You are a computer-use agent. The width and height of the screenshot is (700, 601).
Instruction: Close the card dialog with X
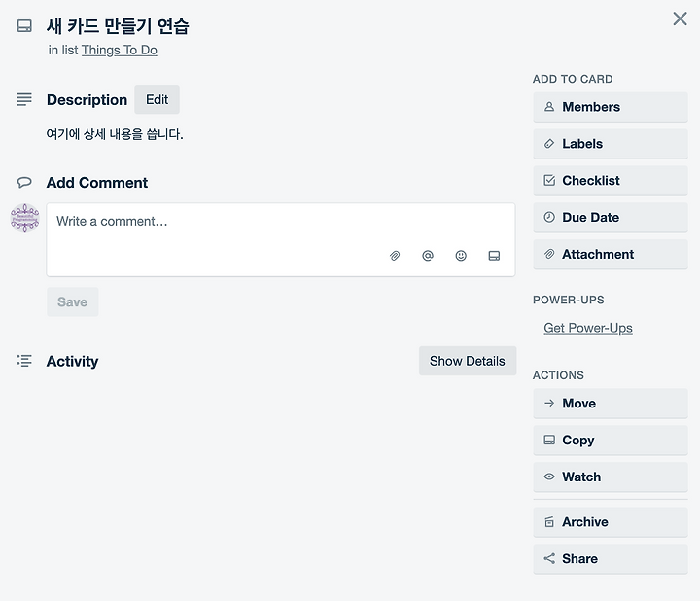(680, 18)
